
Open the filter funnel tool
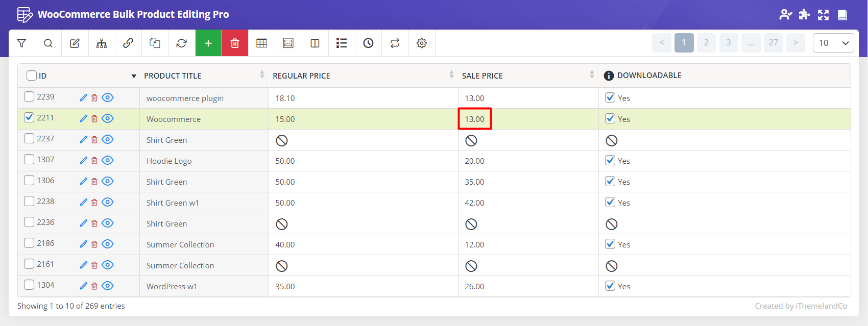[21, 43]
